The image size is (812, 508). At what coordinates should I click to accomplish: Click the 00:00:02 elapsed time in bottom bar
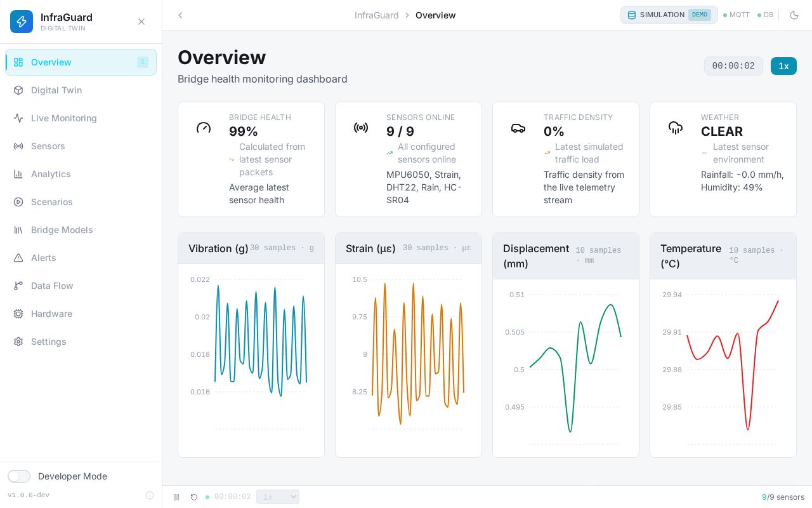pyautogui.click(x=233, y=497)
